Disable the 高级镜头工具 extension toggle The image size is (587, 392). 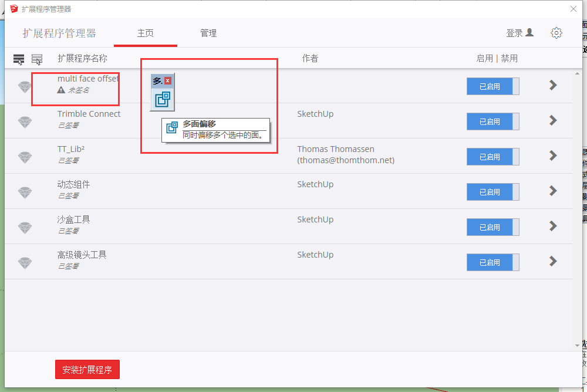(492, 262)
